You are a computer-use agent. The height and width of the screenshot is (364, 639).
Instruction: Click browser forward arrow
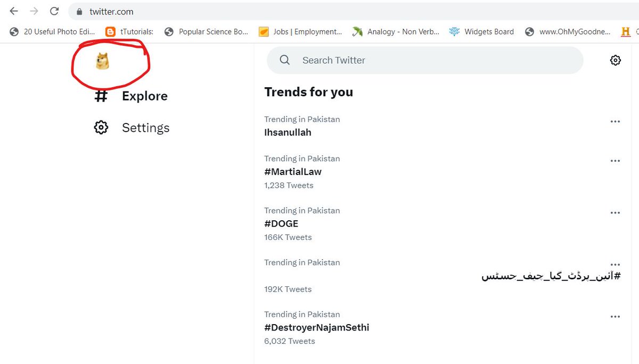[x=34, y=11]
